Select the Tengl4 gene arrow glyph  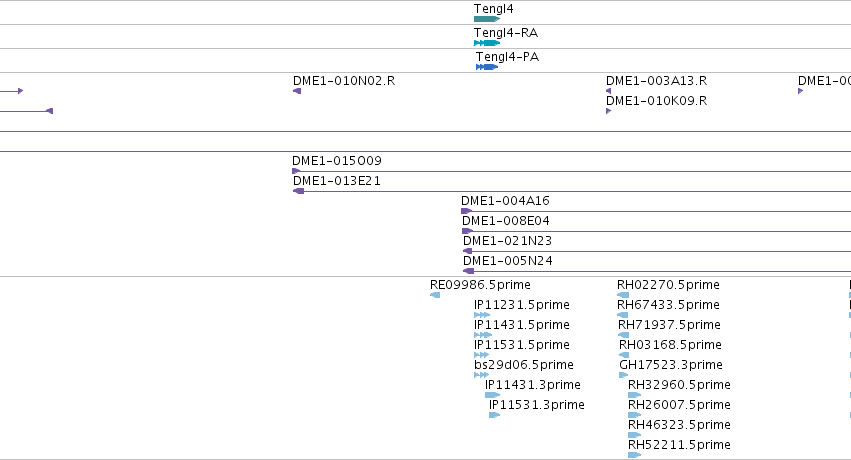coord(487,19)
